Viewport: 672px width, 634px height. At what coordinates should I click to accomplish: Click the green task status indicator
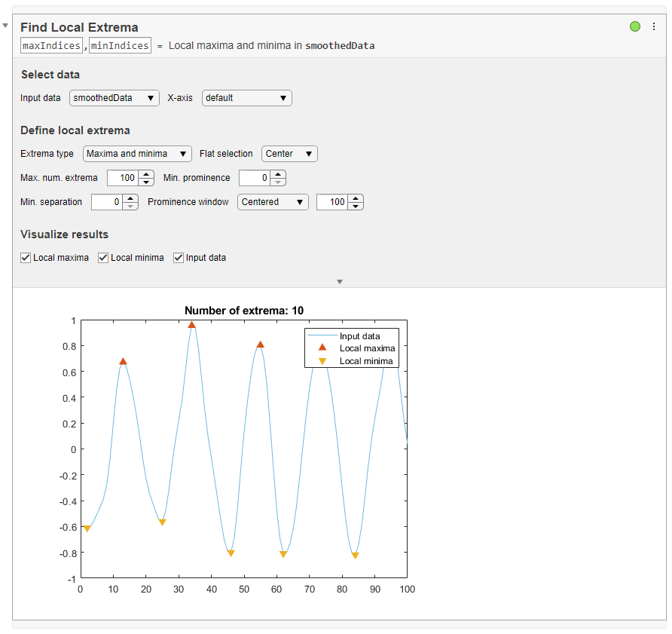tap(634, 26)
